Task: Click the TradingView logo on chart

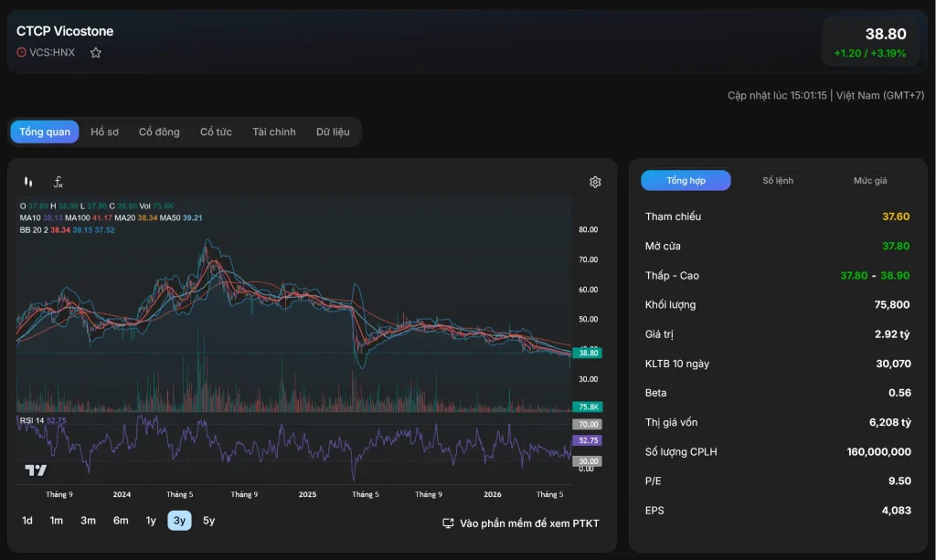Action: point(36,470)
